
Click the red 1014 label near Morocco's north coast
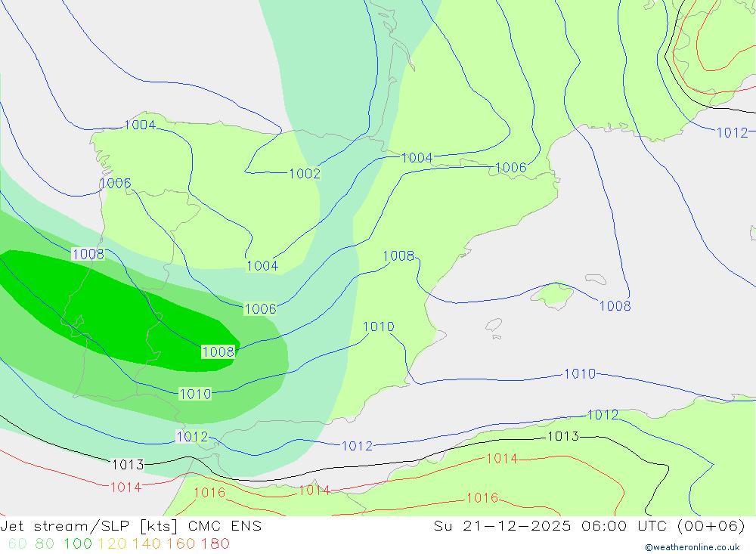[x=314, y=491]
